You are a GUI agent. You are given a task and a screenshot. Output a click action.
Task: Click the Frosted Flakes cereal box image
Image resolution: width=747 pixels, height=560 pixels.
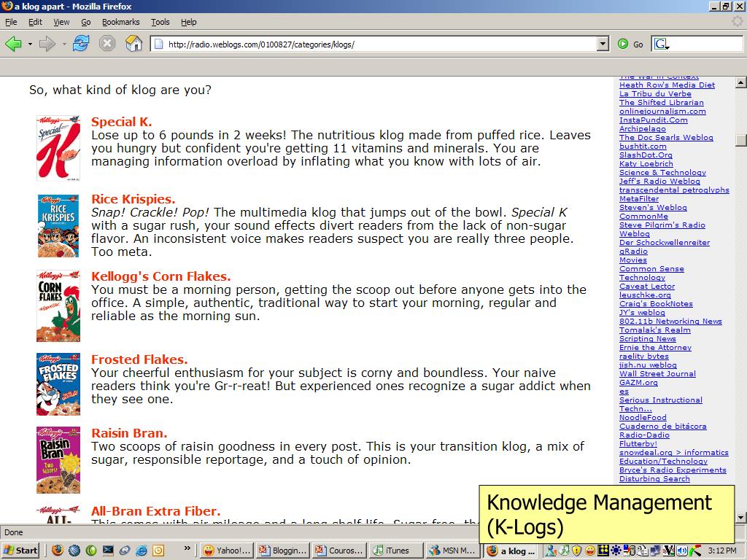click(x=58, y=384)
